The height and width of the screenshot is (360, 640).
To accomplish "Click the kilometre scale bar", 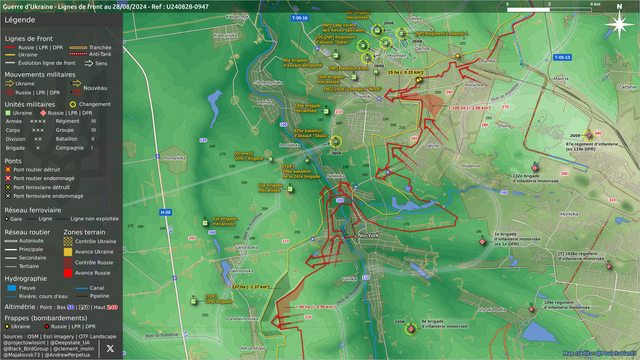I will point(549,9).
